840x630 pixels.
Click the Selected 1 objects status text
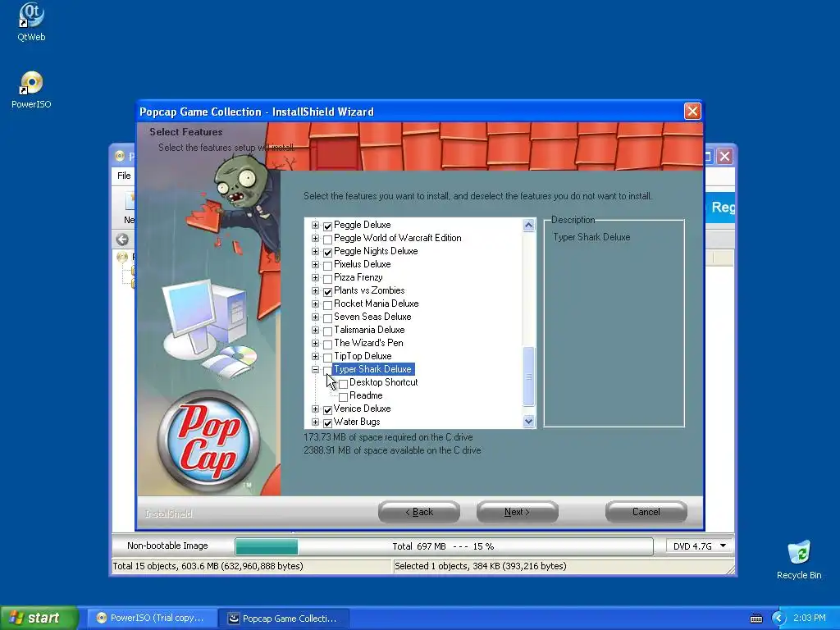coord(481,566)
